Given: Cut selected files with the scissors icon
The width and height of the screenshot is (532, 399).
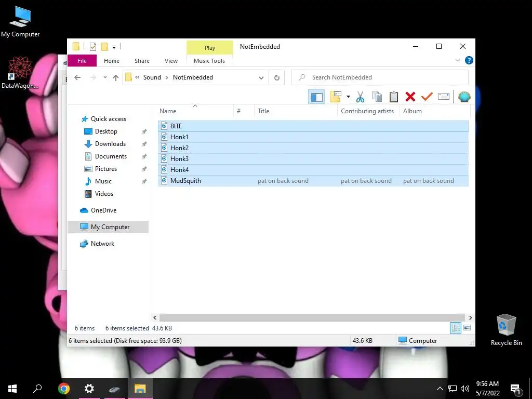Looking at the screenshot, I should tap(361, 97).
